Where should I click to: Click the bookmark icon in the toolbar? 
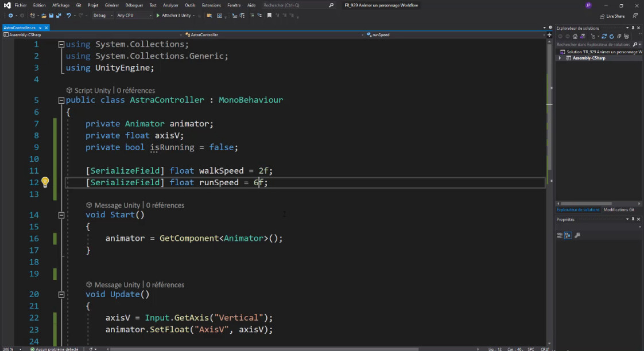(x=269, y=15)
